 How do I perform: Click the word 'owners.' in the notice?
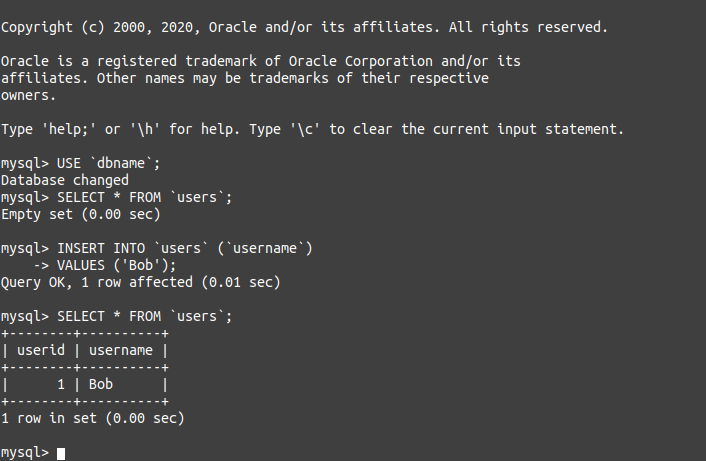[28, 95]
